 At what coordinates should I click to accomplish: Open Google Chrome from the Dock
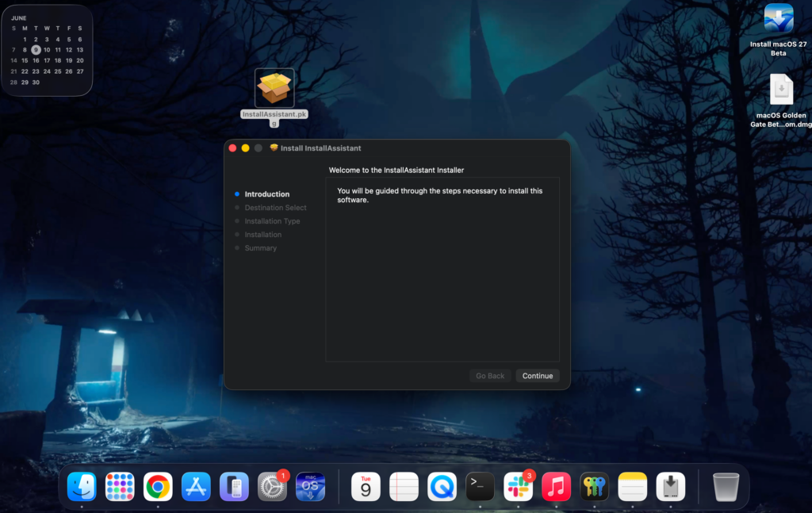coord(158,487)
